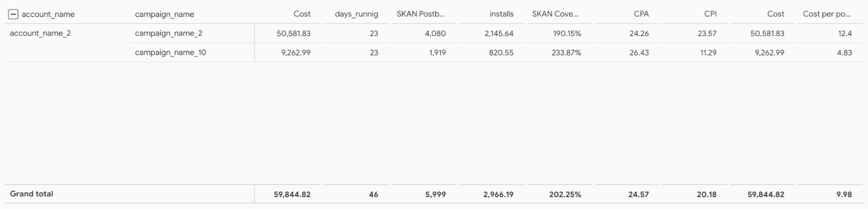Sort by campaign_name column header
The height and width of the screenshot is (209, 868).
pos(165,14)
